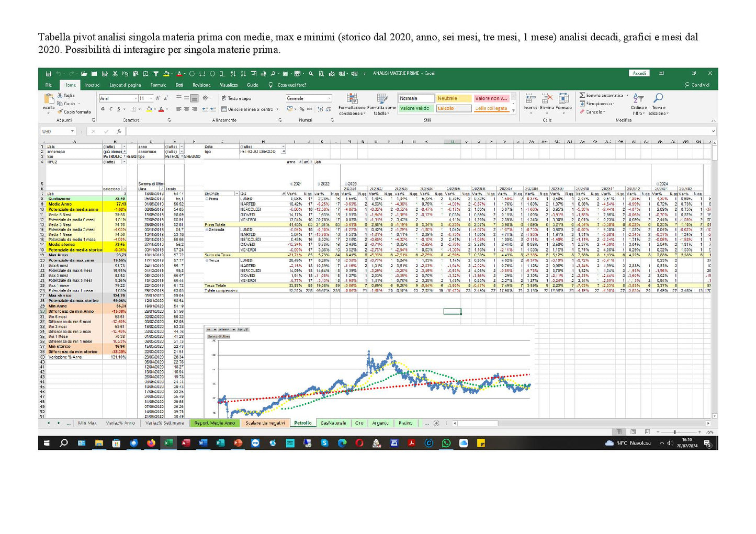Open the Report Medie Anno sheet tab
The image size is (756, 534).
tap(215, 423)
